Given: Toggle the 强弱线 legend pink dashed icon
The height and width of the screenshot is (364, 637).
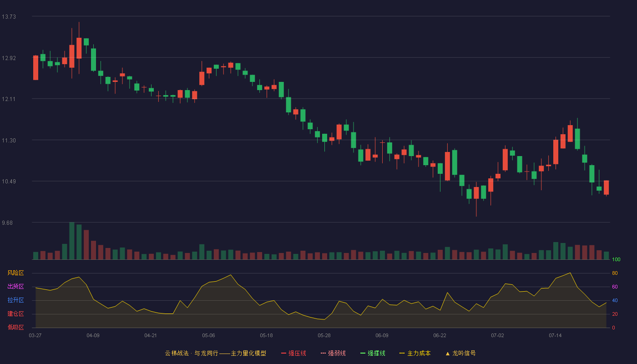Looking at the screenshot, I should (x=324, y=353).
